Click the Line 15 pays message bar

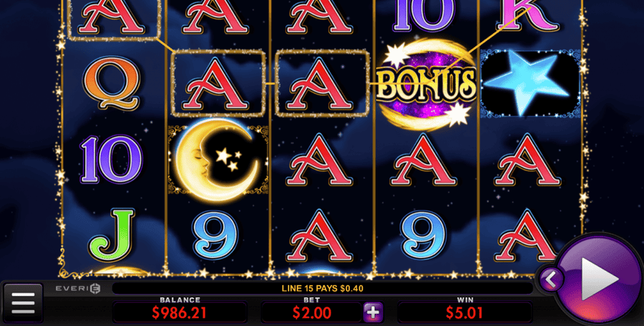(x=323, y=288)
